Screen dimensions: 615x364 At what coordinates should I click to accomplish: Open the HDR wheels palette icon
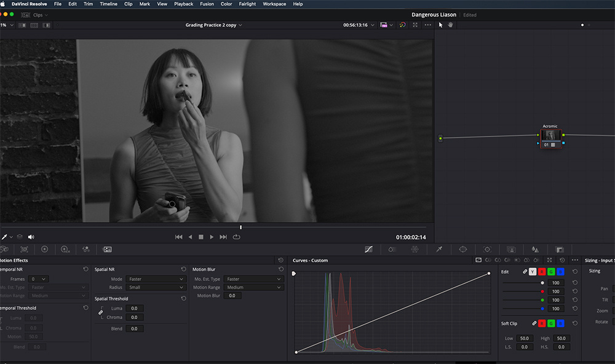click(65, 250)
